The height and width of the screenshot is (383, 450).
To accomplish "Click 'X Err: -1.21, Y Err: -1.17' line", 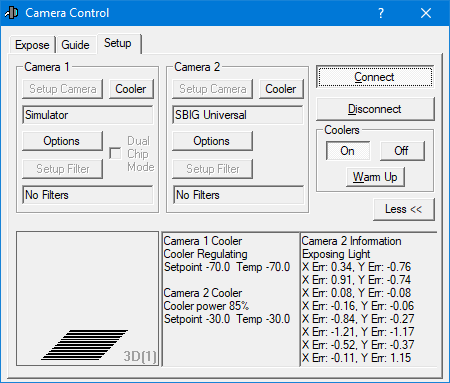I will (358, 332).
